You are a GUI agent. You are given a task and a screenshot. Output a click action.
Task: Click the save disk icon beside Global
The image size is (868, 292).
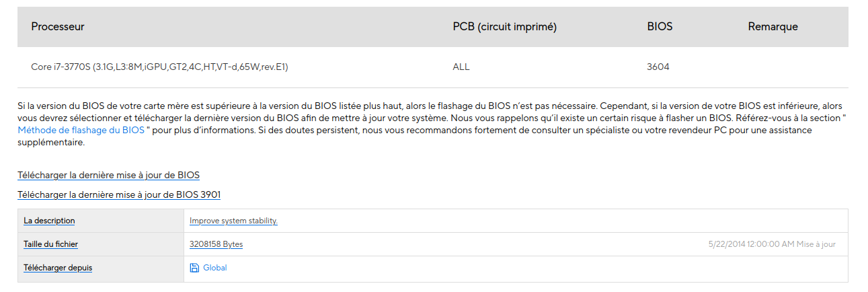[194, 268]
